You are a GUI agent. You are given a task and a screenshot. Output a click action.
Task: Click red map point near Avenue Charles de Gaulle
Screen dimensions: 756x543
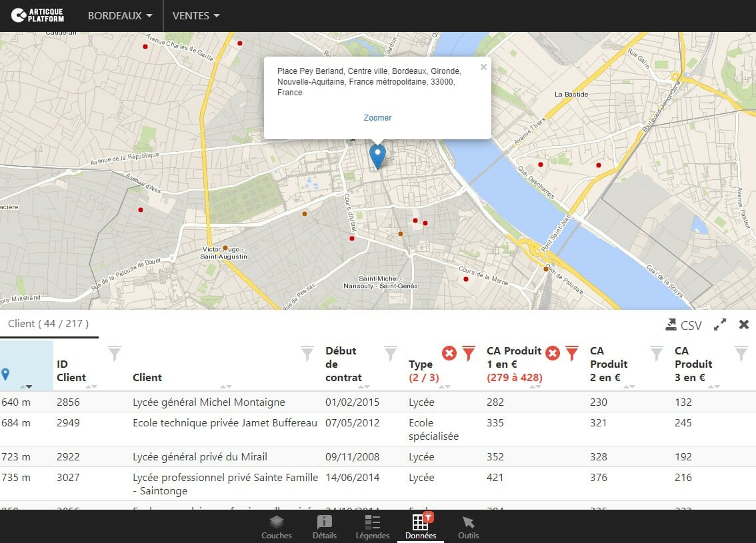click(145, 46)
